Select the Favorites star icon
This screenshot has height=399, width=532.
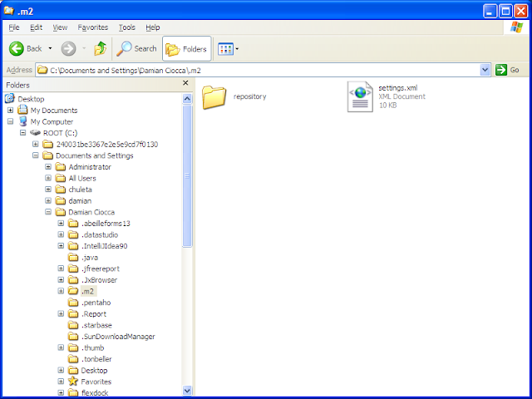coord(73,382)
